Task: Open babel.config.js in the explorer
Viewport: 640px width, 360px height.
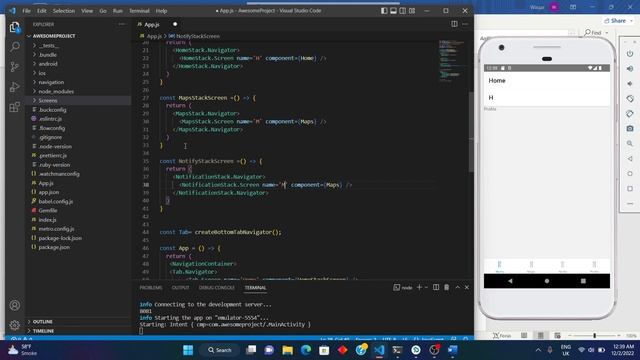Action: (x=56, y=201)
